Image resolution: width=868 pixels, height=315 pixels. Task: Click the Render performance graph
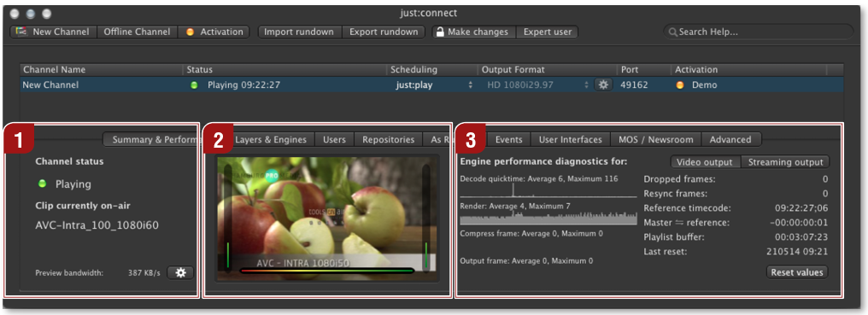pos(548,218)
